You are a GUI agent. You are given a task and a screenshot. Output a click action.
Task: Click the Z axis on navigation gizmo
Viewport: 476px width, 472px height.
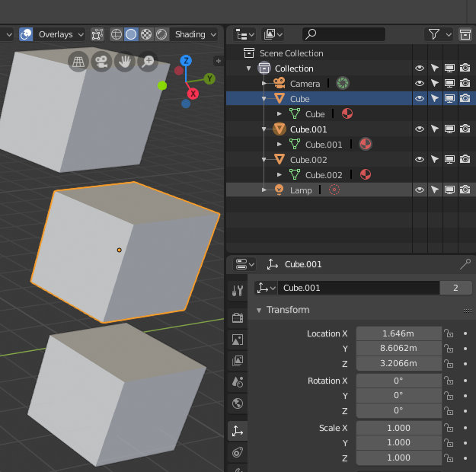point(186,61)
